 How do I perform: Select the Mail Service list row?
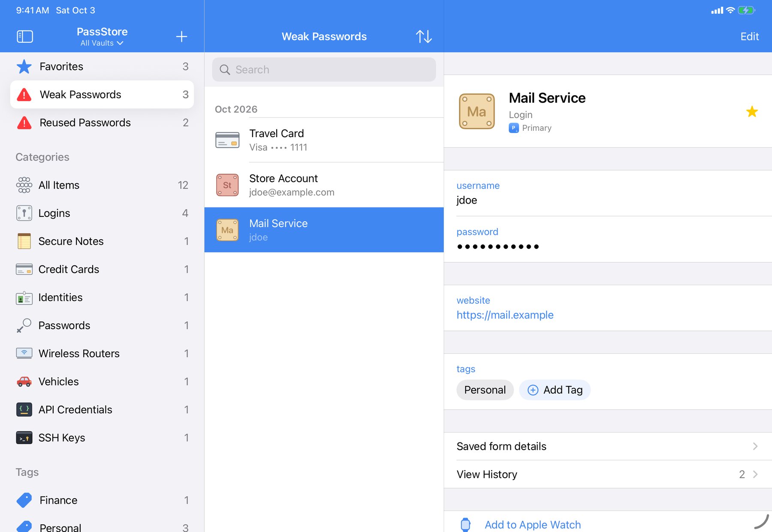[x=324, y=230]
